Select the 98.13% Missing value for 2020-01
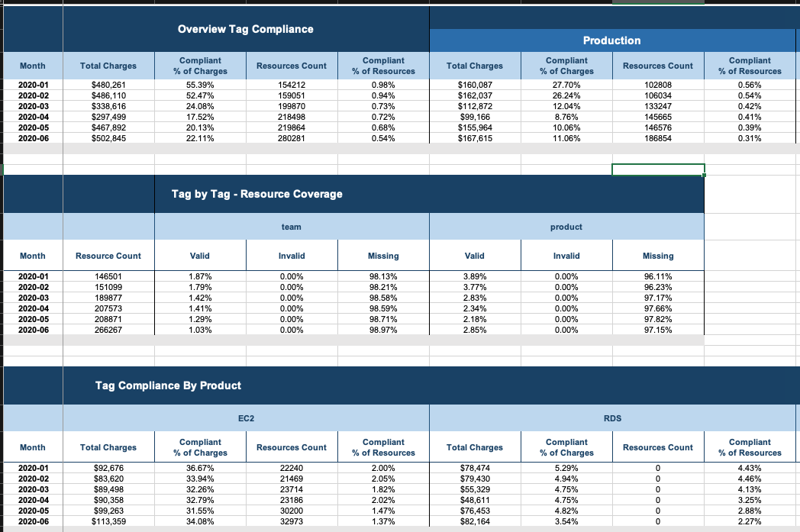 (x=383, y=277)
